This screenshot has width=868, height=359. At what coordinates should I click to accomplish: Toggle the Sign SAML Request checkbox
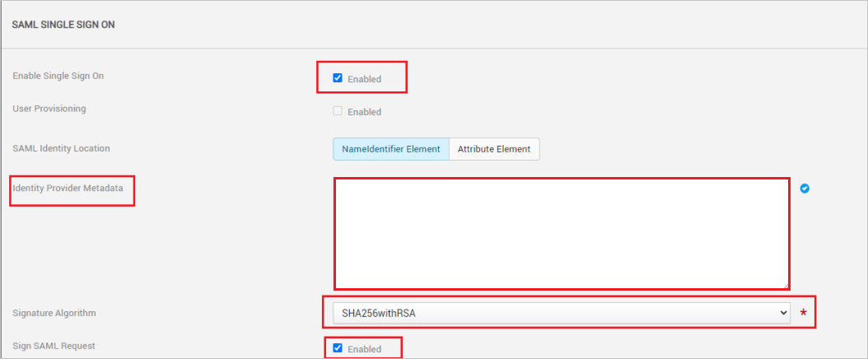coord(338,348)
